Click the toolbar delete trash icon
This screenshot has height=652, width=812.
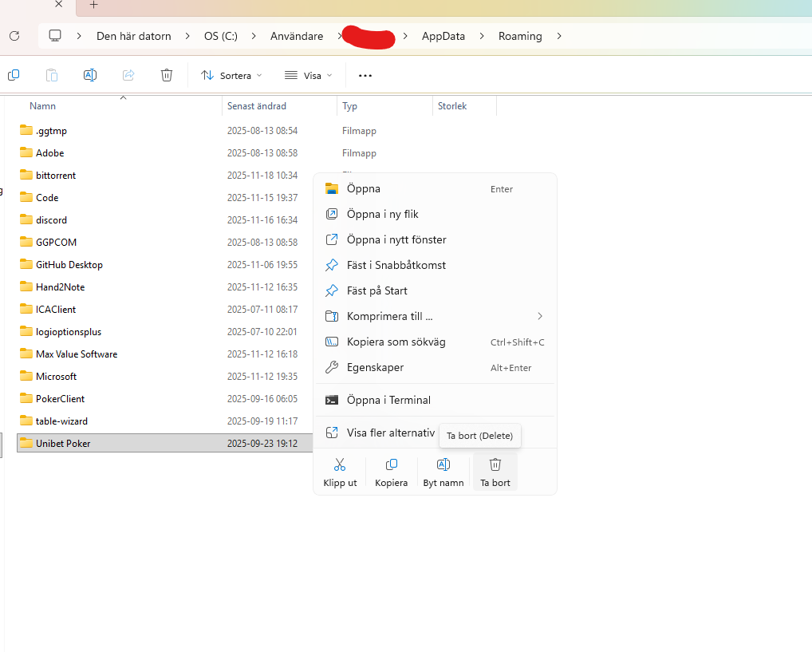click(167, 75)
